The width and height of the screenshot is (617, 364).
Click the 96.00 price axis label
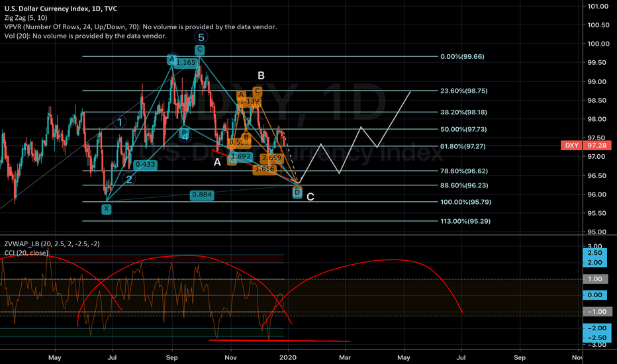point(597,195)
